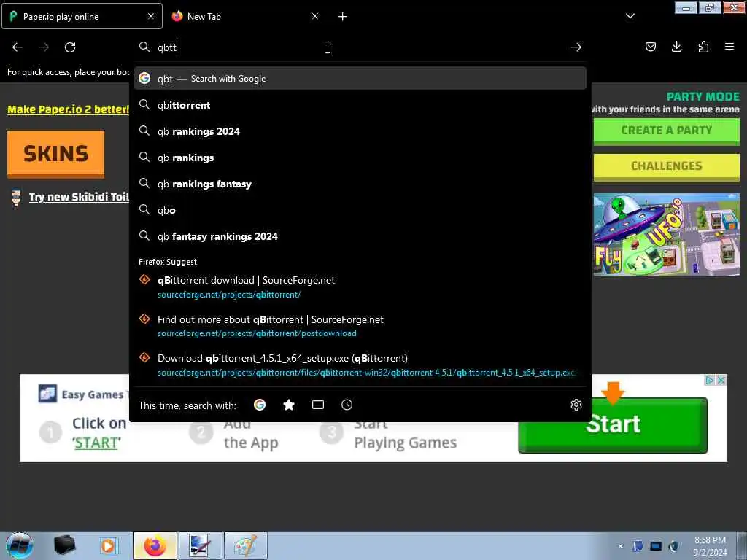The height and width of the screenshot is (560, 747).
Task: Open the black folder taskbar icon
Action: click(x=65, y=545)
